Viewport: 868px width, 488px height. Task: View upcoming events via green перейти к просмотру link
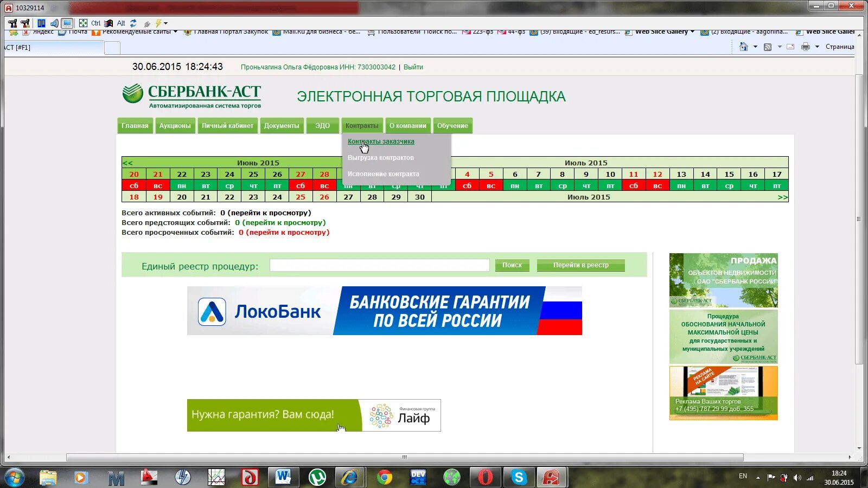[284, 223]
